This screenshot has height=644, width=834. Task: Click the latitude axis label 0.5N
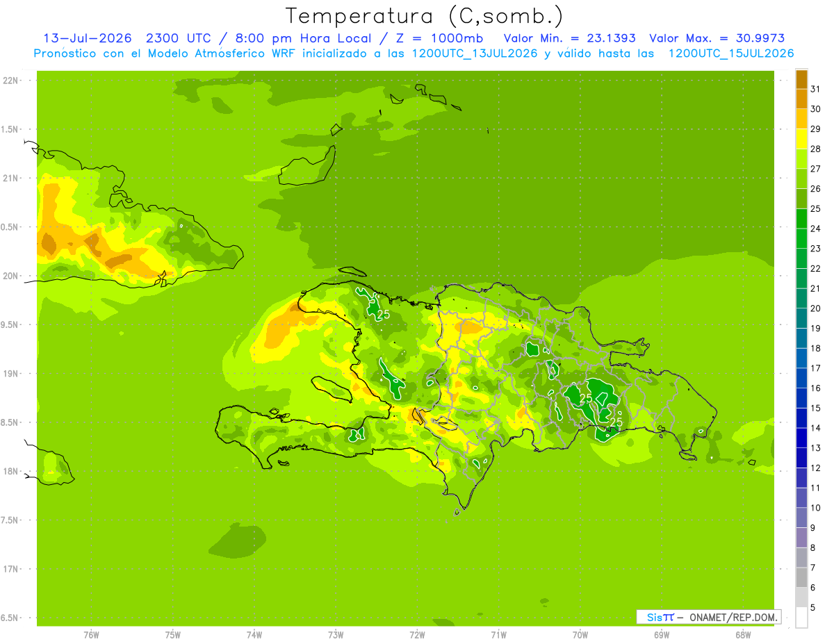click(x=10, y=227)
